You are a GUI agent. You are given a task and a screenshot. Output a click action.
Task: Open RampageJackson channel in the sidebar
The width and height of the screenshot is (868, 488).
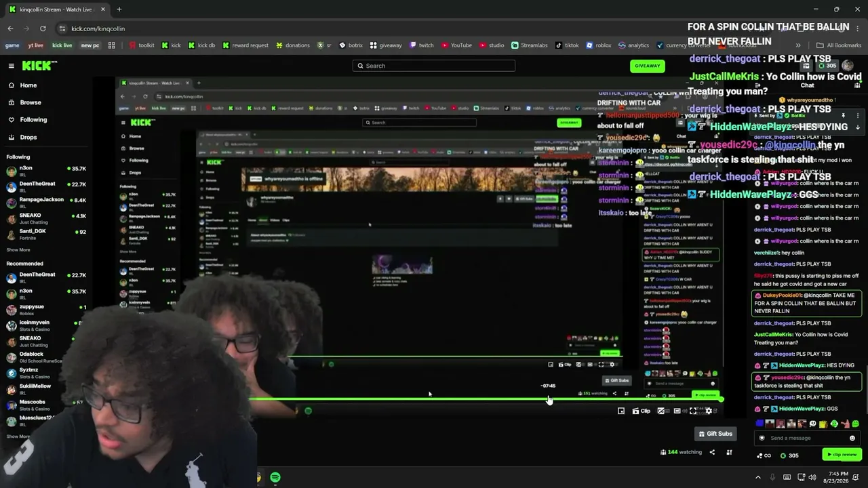pos(46,203)
